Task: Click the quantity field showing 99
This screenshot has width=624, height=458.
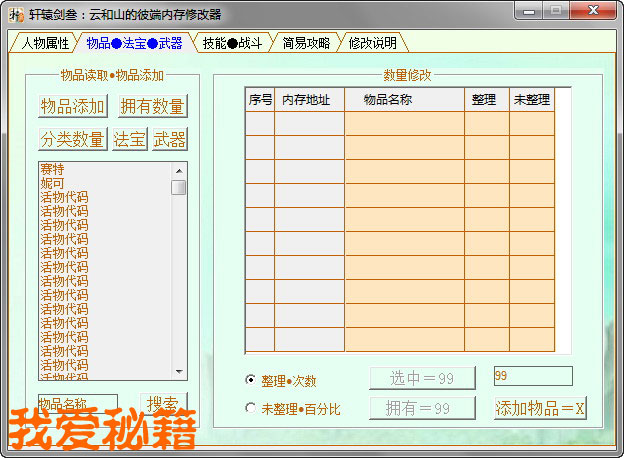Action: point(532,376)
